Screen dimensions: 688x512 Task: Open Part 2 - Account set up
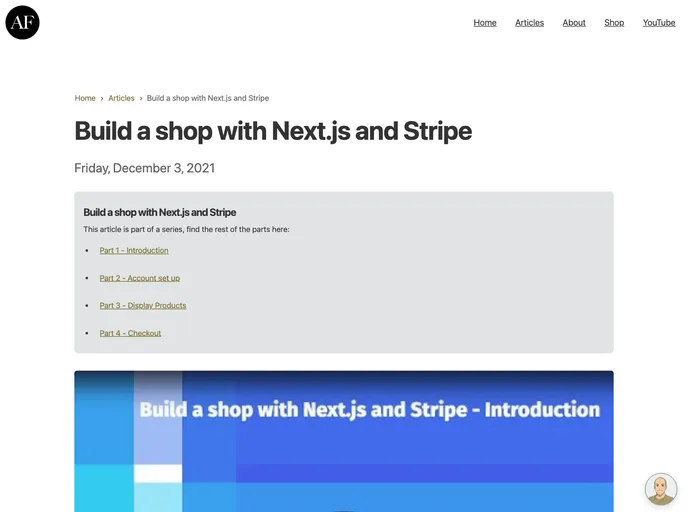tap(139, 278)
